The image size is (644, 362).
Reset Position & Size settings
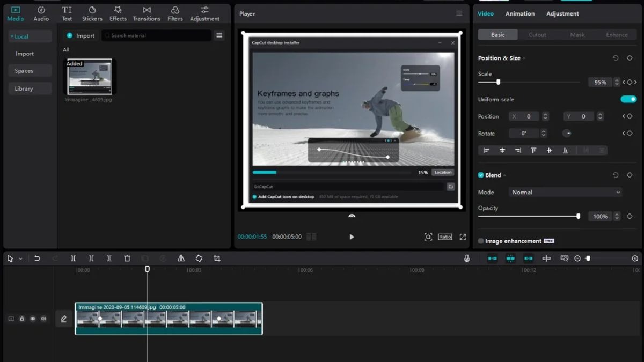pos(616,58)
